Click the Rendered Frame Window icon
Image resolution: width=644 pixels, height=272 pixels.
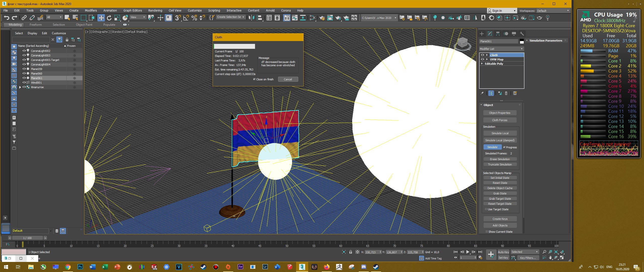tap(330, 18)
